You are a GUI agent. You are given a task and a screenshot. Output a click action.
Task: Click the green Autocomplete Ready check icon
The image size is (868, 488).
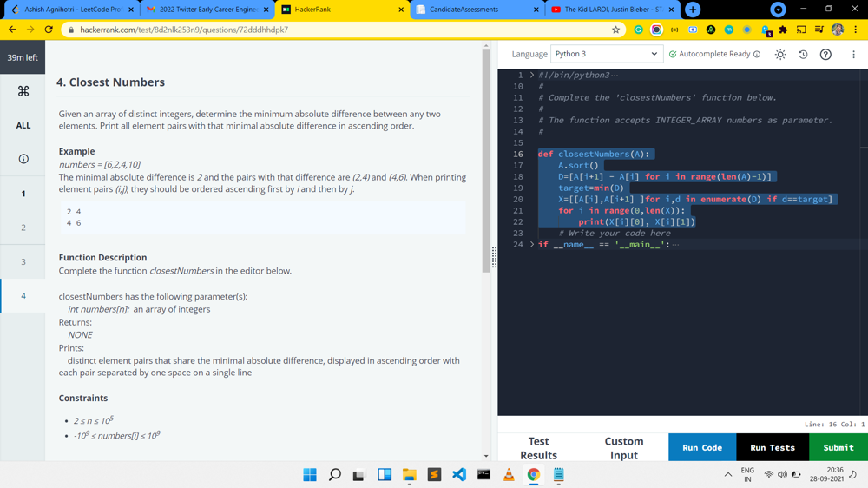pyautogui.click(x=673, y=55)
